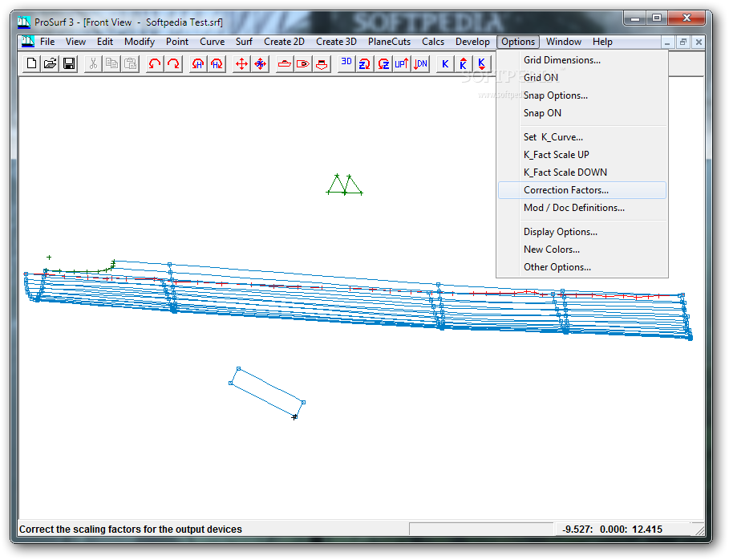Viewport: 729px width, 560px height.
Task: Click the blue rectangle keel shape
Action: click(267, 392)
